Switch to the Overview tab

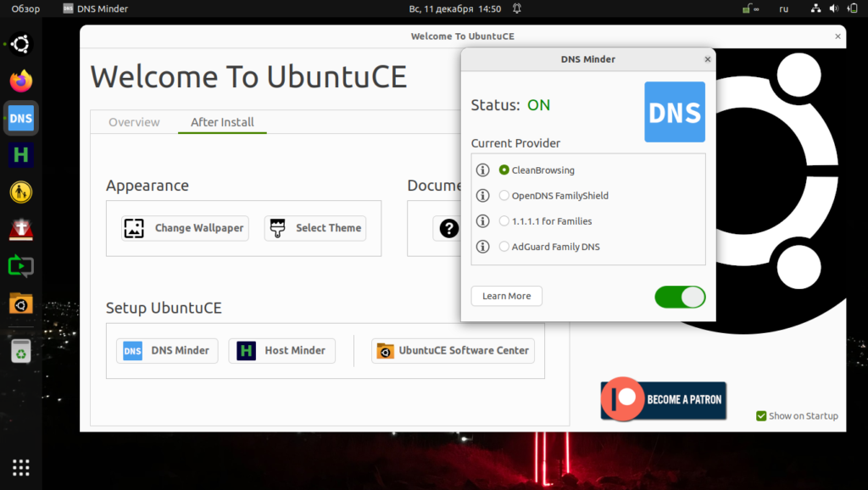tap(133, 122)
